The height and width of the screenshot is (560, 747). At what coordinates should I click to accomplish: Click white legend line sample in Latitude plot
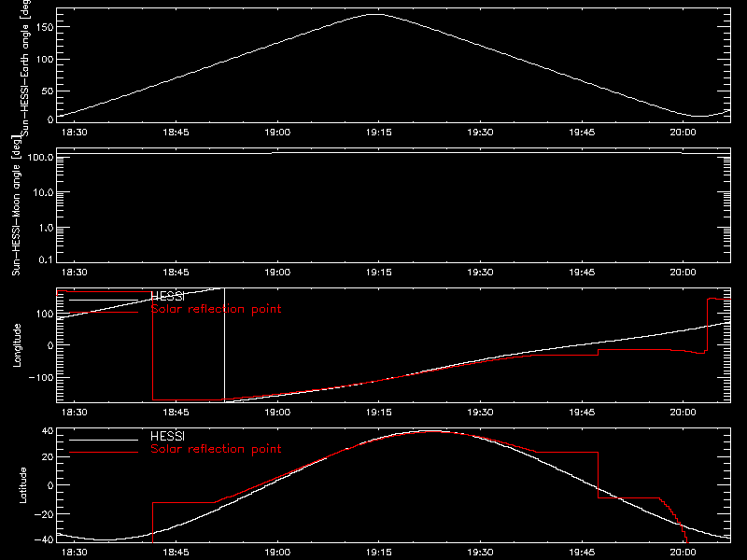pyautogui.click(x=104, y=440)
